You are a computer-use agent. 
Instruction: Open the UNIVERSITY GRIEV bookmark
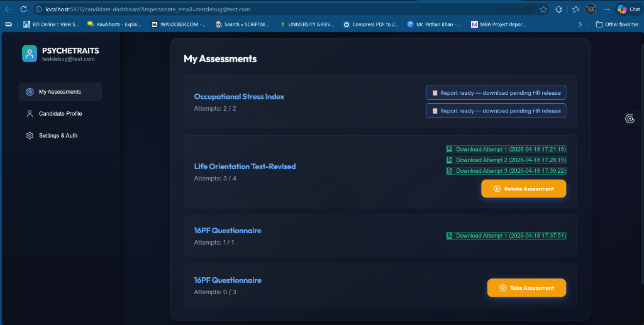306,25
